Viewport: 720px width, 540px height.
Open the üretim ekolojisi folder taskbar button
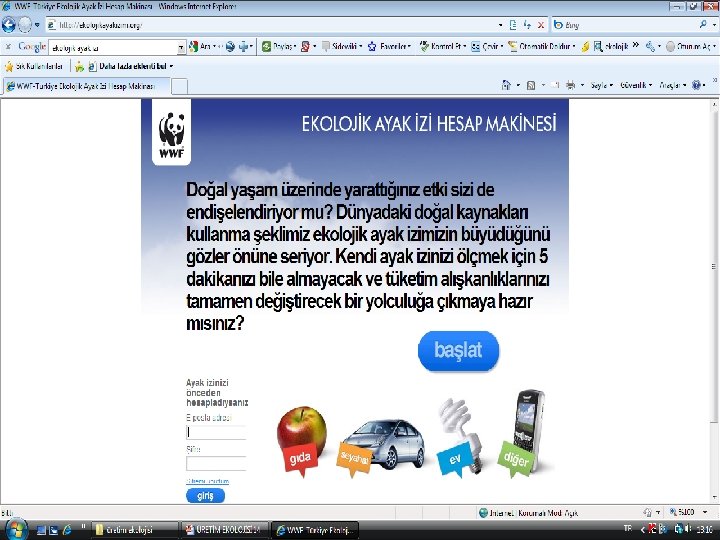click(135, 530)
